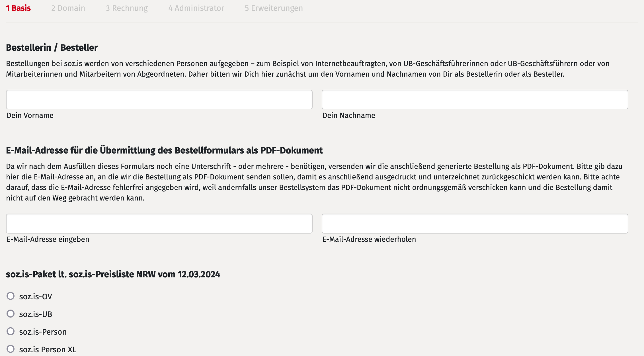Click the E-Mail-Adresse eingeben input field
This screenshot has width=644, height=356.
[159, 224]
